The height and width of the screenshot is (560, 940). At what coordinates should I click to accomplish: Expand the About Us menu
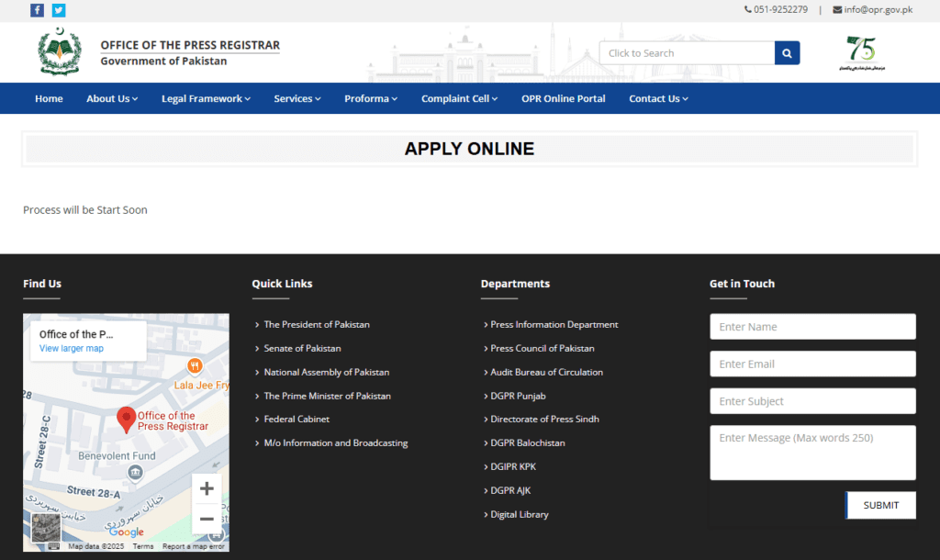112,98
